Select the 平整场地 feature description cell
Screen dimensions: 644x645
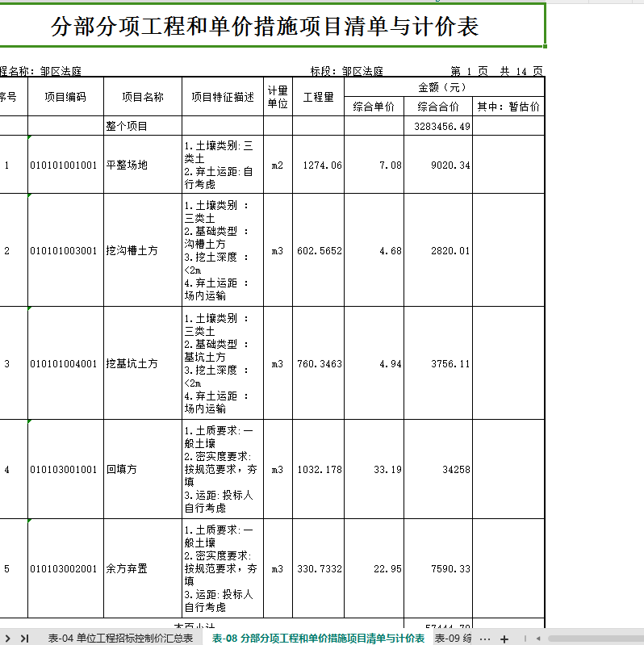(223, 165)
